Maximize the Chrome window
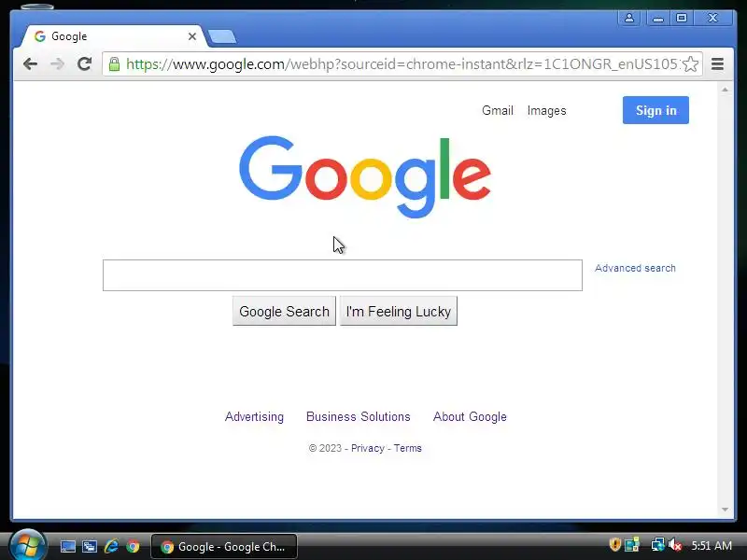The image size is (747, 560). click(x=682, y=18)
